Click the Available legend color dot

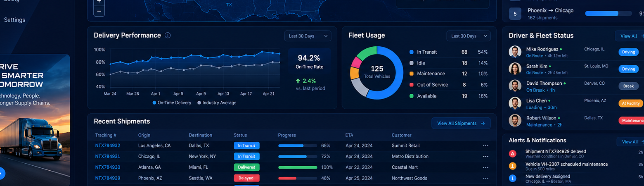[411, 96]
